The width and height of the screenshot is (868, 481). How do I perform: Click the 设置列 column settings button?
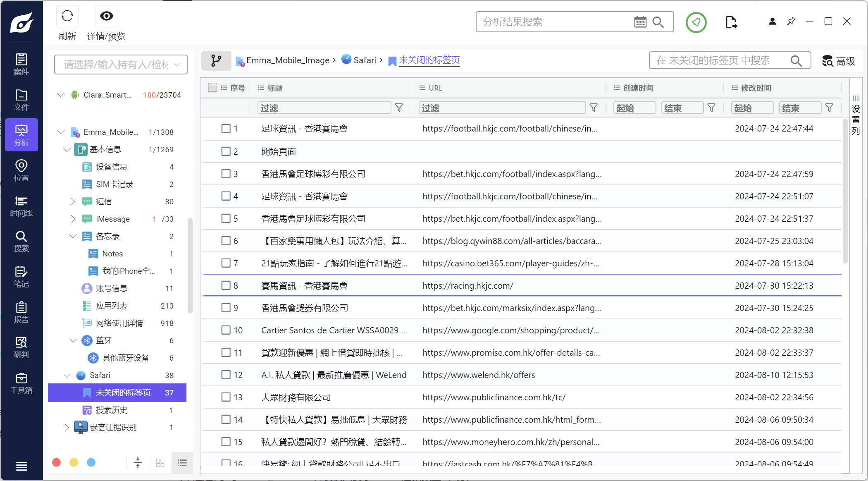point(856,115)
